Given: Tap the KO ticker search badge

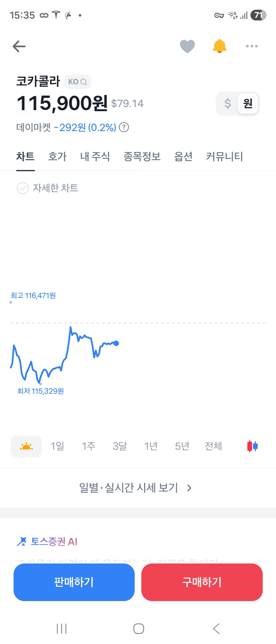Looking at the screenshot, I should click(x=78, y=82).
